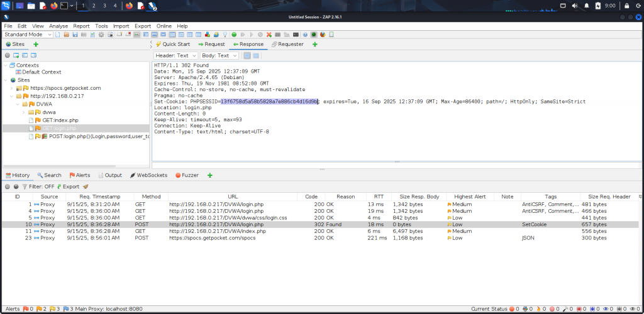
Task: Switch to the Alerts tab
Action: (80, 175)
